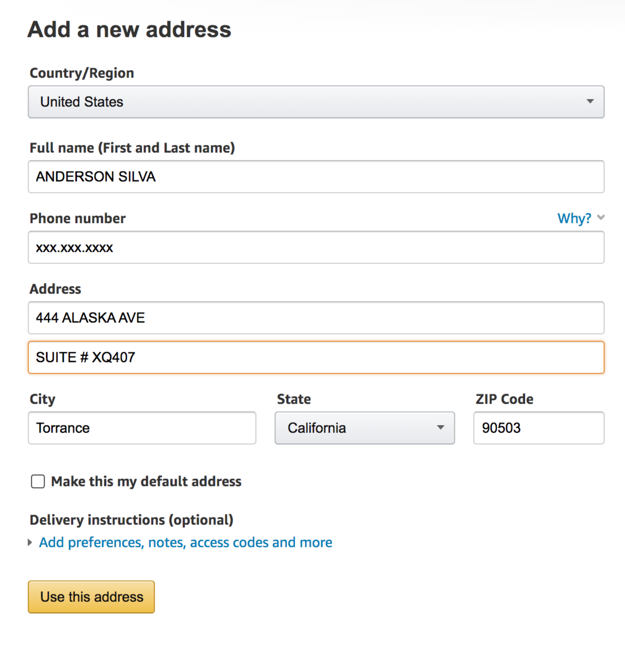
Task: Click the City field containing Torrance
Action: coord(142,428)
